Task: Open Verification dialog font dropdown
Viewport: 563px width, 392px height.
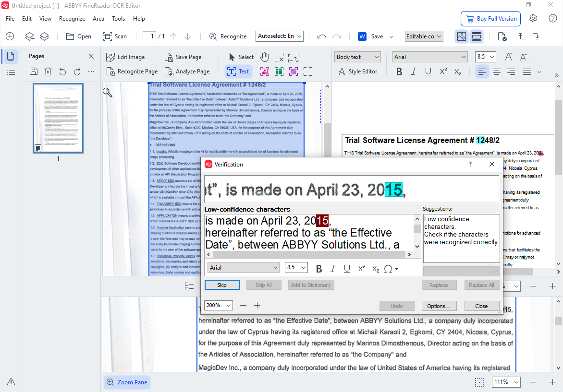Action: coord(244,268)
